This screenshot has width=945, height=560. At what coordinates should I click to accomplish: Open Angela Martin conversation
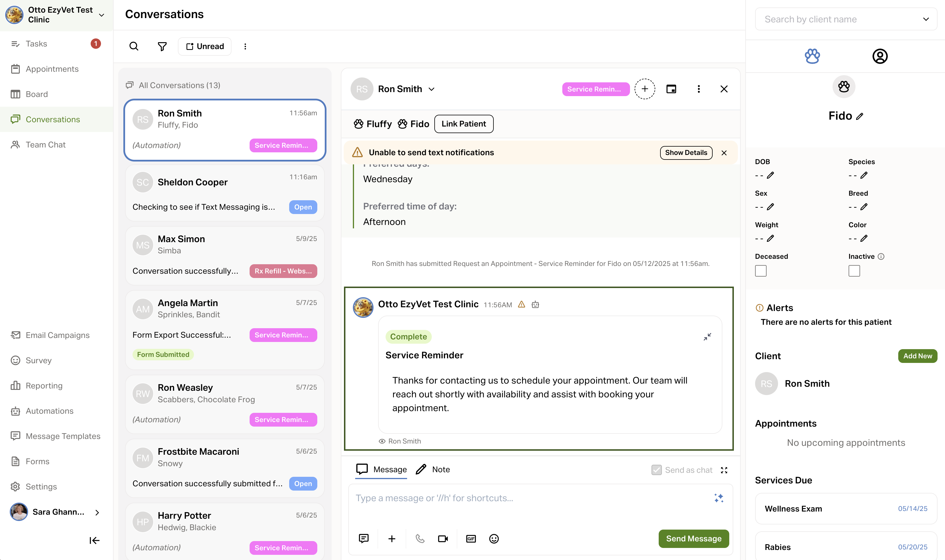point(225,330)
